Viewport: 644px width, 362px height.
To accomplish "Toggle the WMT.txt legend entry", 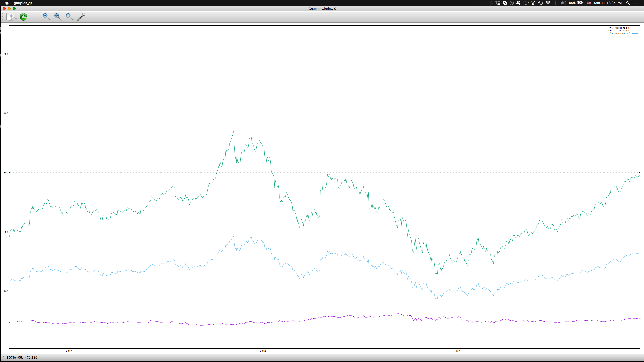I will pyautogui.click(x=619, y=28).
